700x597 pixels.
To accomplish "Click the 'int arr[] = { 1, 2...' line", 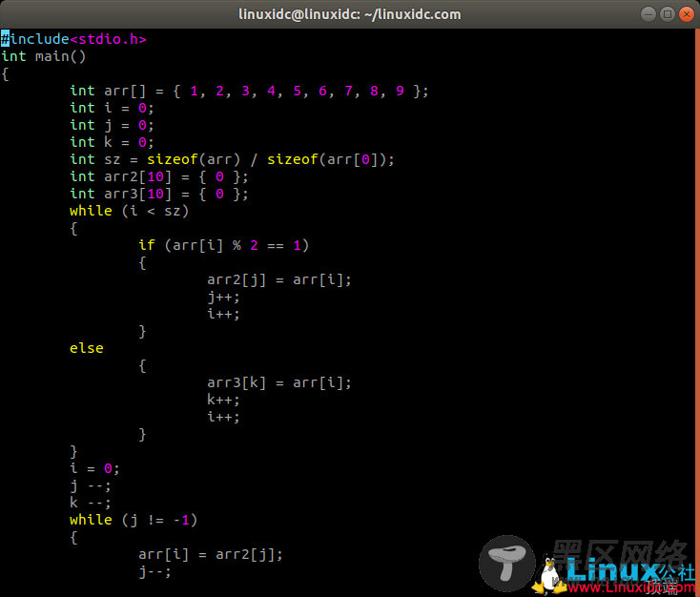I will (249, 92).
